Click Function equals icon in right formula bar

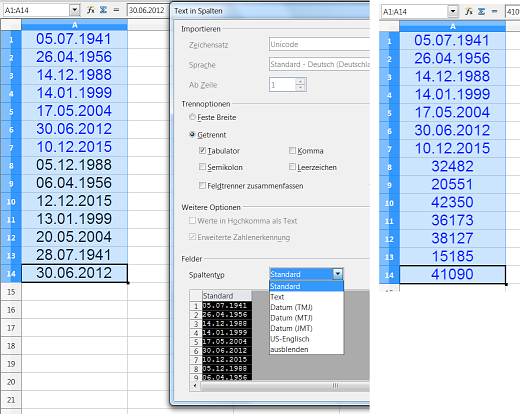[x=494, y=12]
